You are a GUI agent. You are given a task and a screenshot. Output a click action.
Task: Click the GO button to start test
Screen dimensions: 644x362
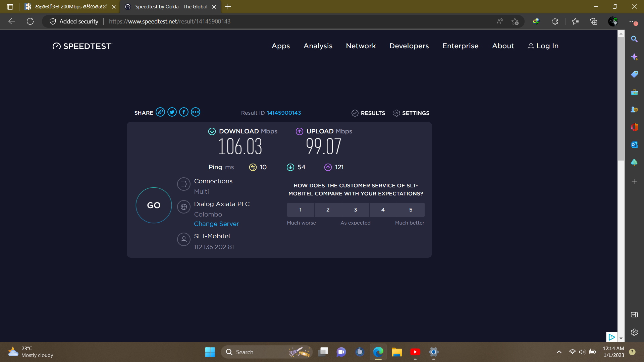coord(154,205)
